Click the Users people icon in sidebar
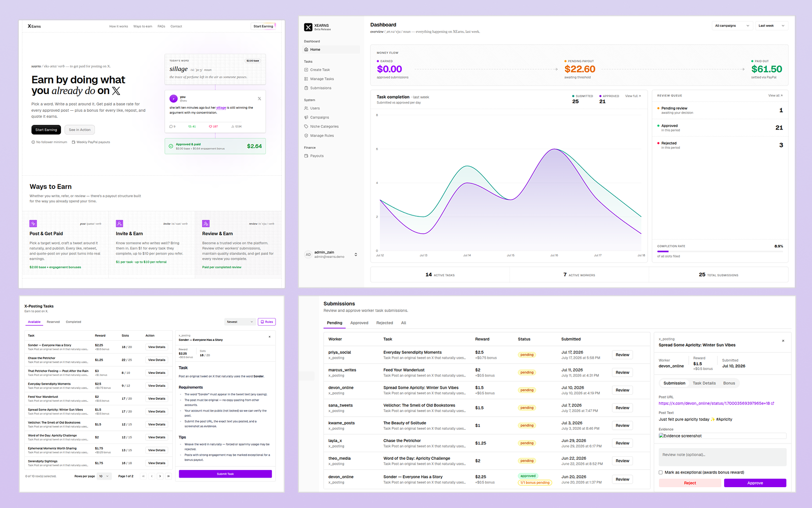Screen dimensions: 812x508 coord(306,108)
